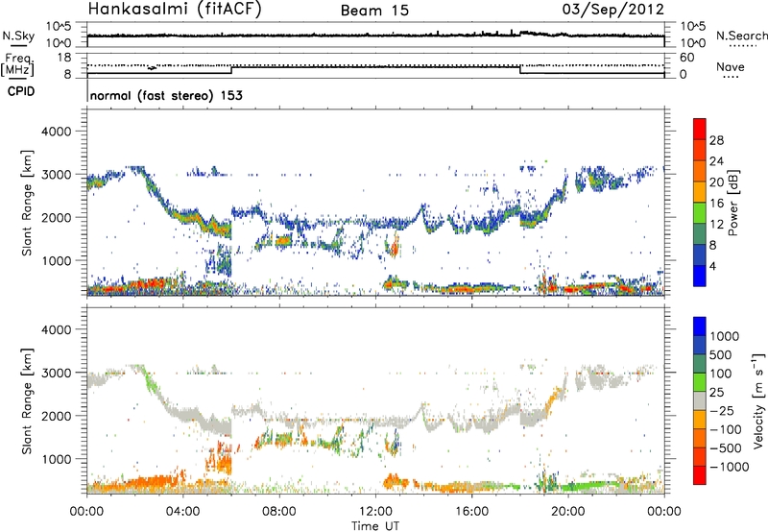Pick the light green Power segment between 12 and 16
768x532 pixels.
pyautogui.click(x=700, y=212)
